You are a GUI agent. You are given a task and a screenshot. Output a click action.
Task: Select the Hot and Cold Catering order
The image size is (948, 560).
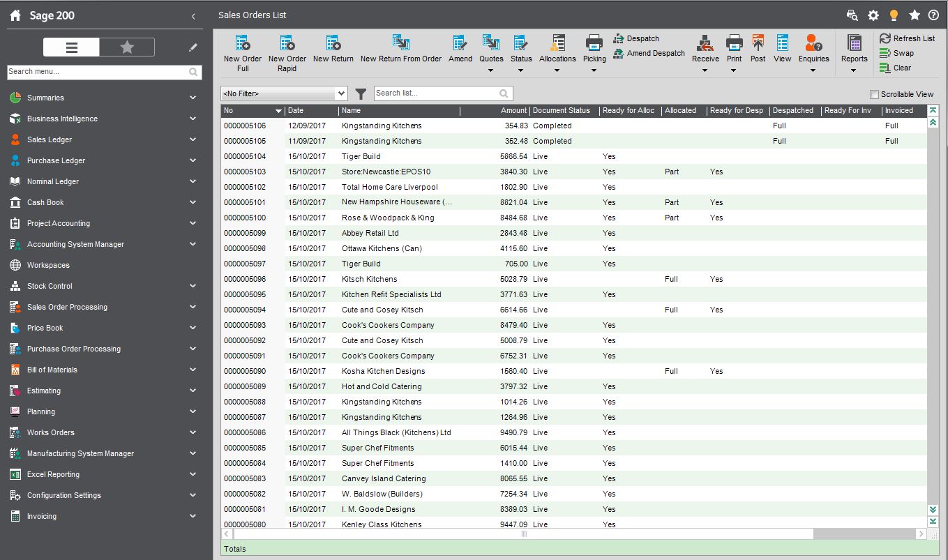[573, 386]
